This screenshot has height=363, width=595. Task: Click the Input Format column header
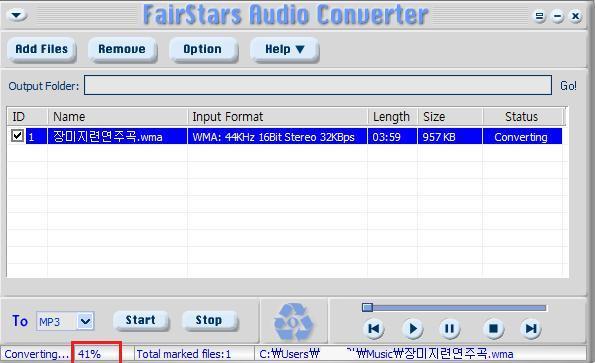(277, 116)
